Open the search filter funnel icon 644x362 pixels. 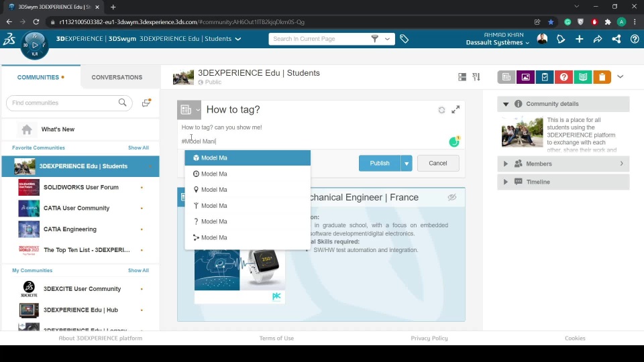[374, 39]
